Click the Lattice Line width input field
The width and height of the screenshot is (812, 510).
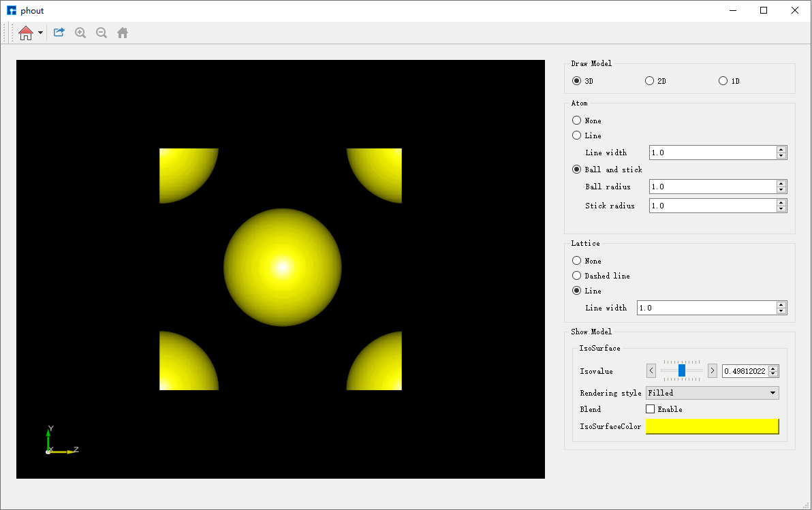(706, 308)
